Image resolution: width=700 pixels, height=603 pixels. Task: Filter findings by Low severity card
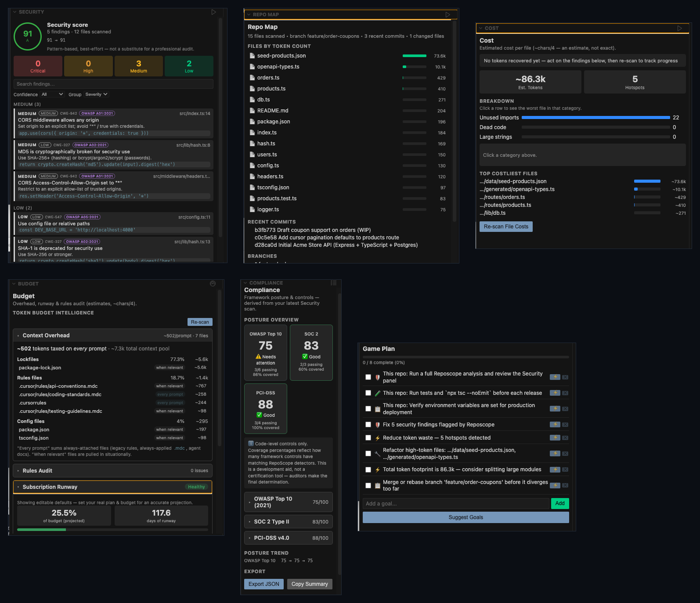[189, 66]
